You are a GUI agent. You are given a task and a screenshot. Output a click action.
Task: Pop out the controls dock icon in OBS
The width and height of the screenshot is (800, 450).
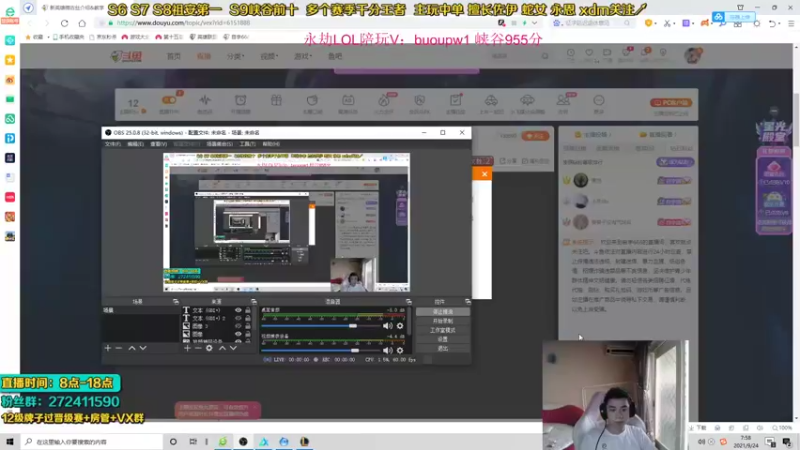coord(467,302)
